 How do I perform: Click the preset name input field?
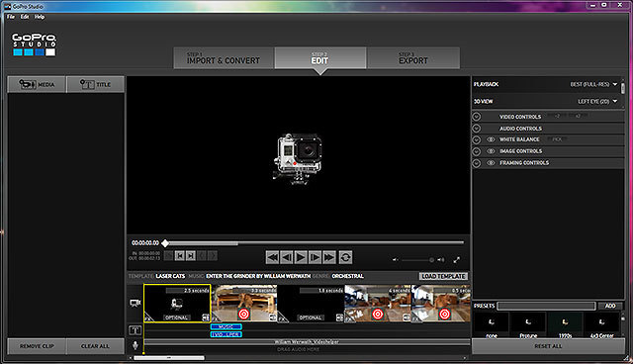(546, 306)
